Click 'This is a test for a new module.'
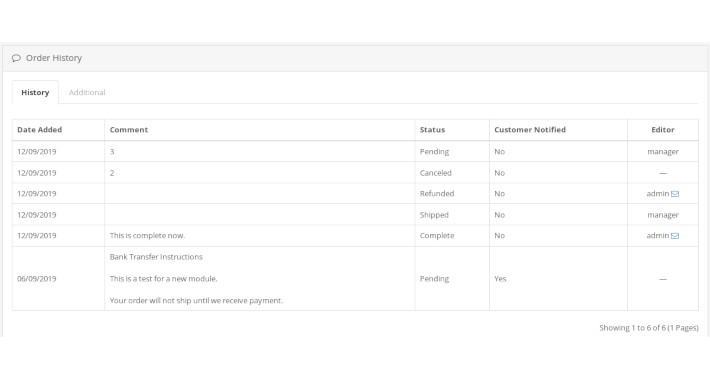The image size is (710, 380). click(x=163, y=279)
